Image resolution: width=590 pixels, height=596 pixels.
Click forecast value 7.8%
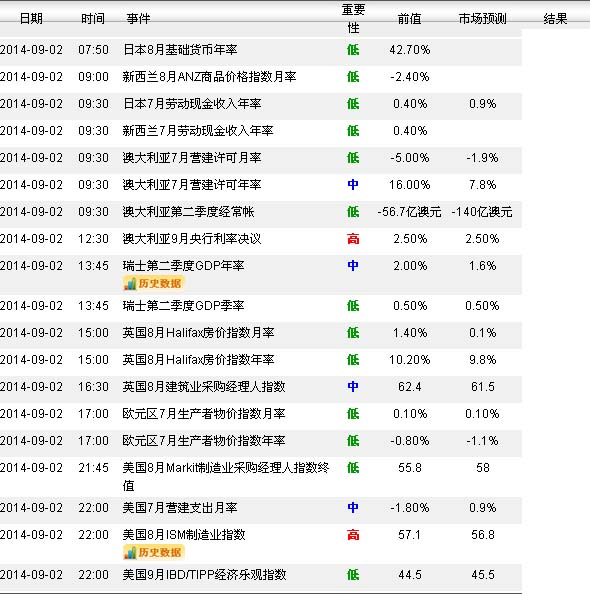[x=482, y=185]
